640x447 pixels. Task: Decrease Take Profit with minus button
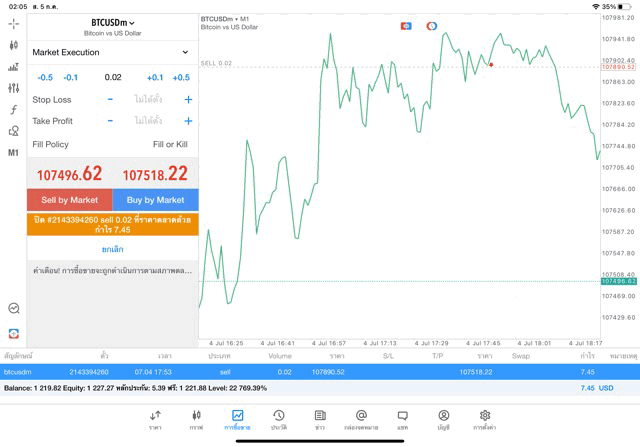coord(110,121)
